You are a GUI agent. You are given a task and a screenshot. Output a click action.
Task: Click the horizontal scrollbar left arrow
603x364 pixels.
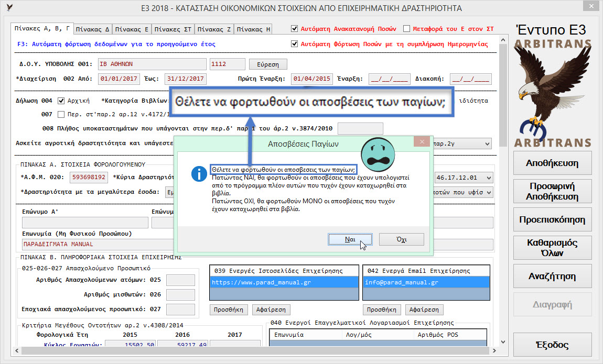pos(17,350)
